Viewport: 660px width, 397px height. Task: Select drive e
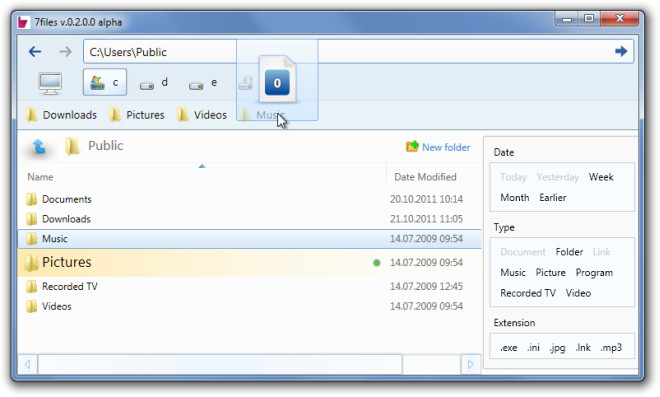[203, 83]
